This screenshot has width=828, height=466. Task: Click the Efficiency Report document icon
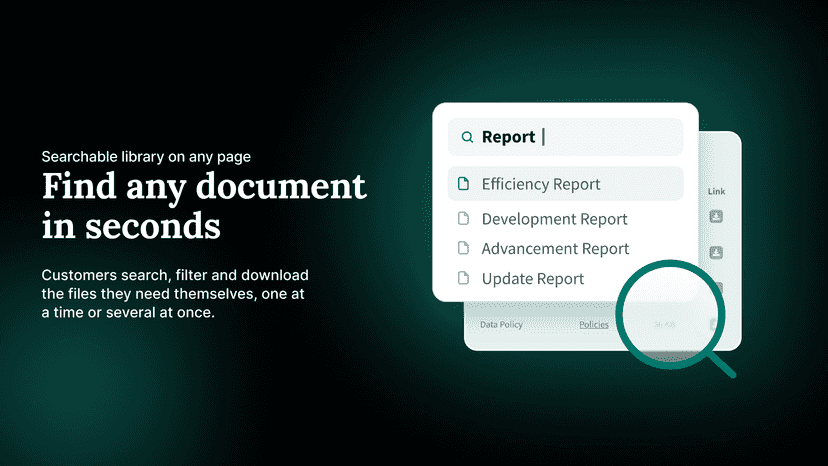click(463, 183)
